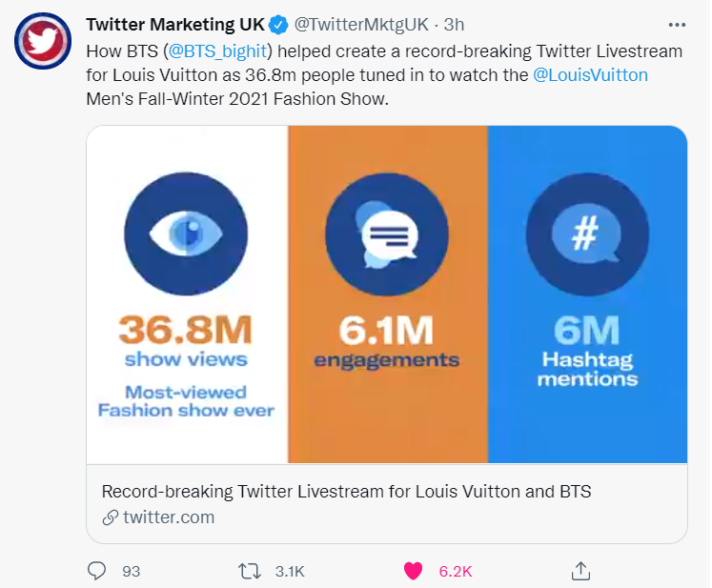Open the Record-breaking Twitter Livestream card title

pos(346,492)
